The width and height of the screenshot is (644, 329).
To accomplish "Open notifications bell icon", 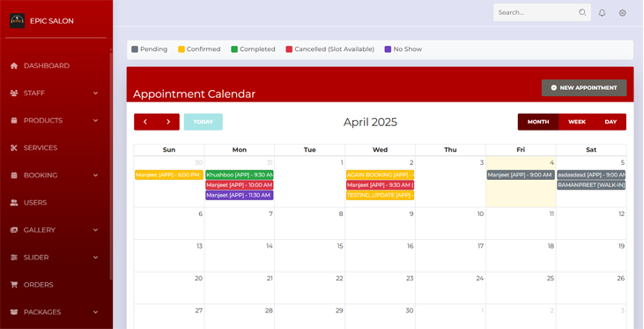I will (x=602, y=12).
